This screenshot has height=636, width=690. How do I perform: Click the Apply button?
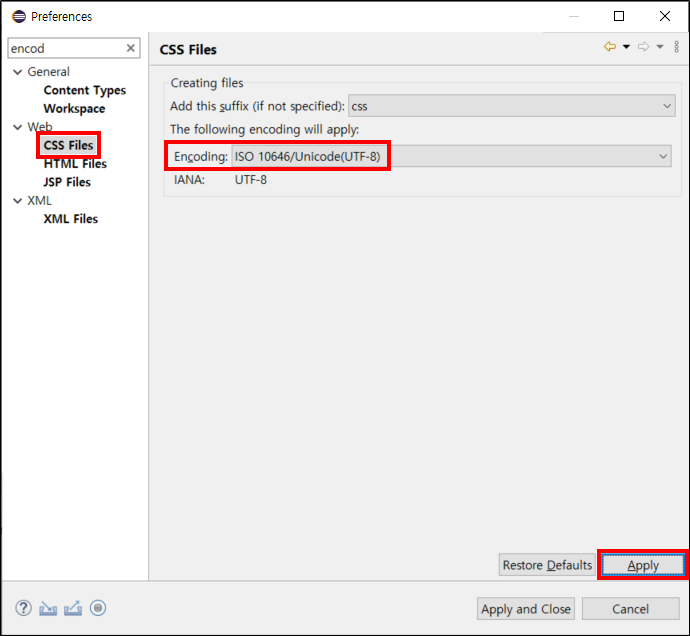click(643, 565)
